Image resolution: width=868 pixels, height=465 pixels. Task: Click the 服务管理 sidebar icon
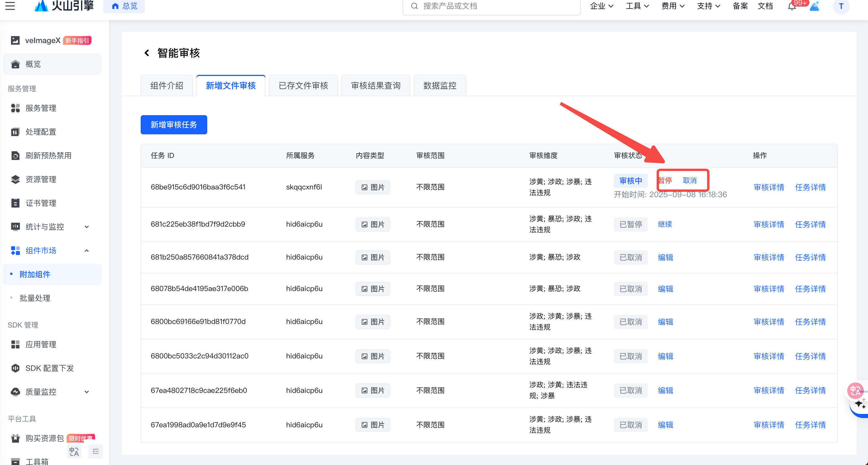15,108
